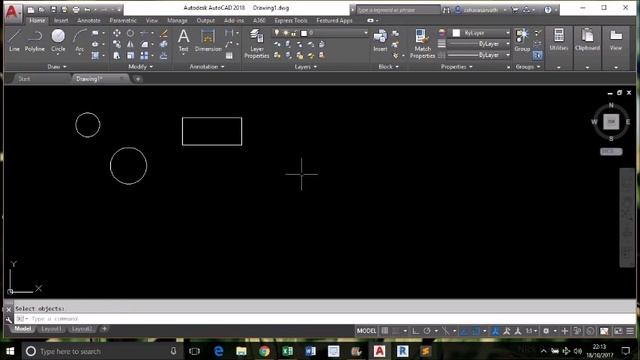
Task: Click the Move tool in Modify panel
Action: click(117, 33)
